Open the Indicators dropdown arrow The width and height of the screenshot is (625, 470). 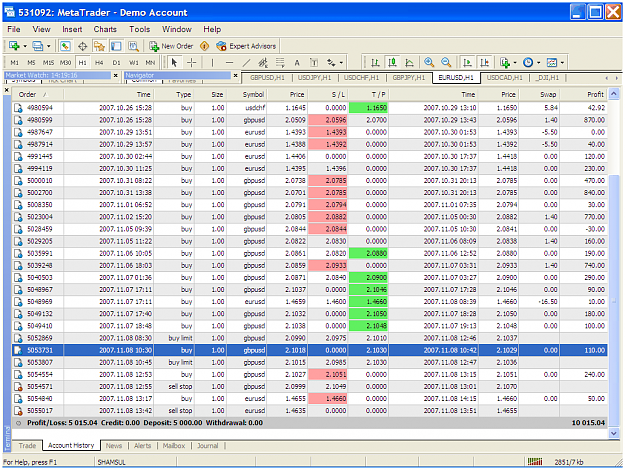[515, 63]
